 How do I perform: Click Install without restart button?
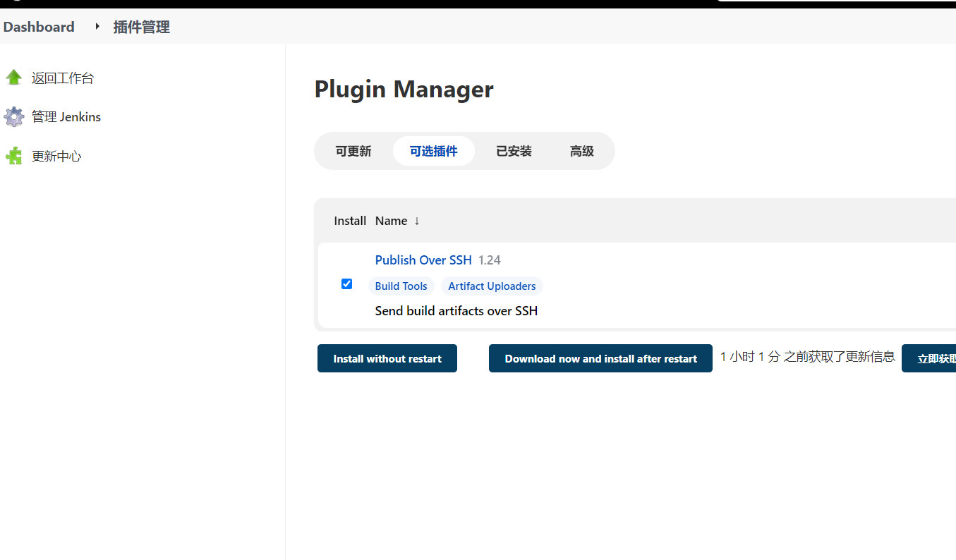[x=387, y=358]
